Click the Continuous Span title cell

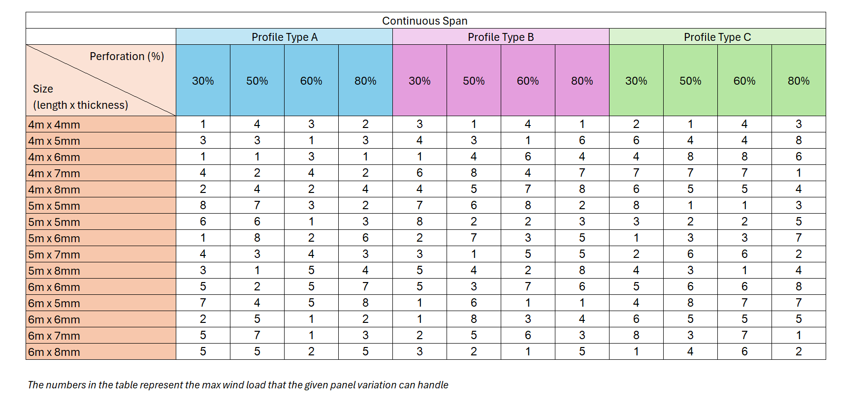coord(425,21)
